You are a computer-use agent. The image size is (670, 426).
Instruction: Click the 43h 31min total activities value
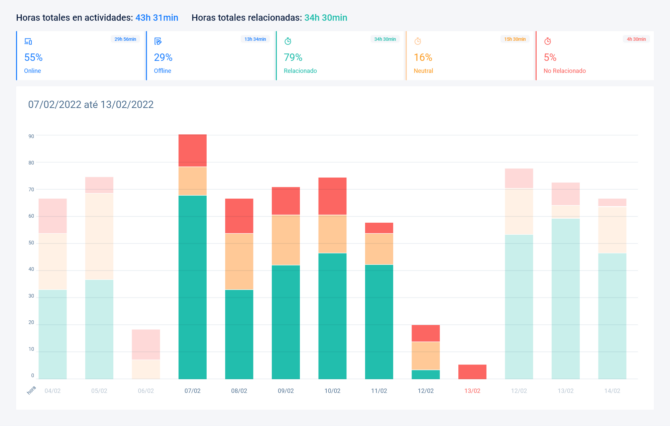[x=157, y=17]
